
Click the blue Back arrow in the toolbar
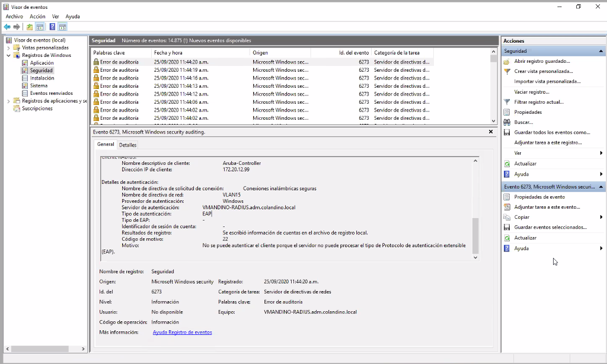pos(7,27)
